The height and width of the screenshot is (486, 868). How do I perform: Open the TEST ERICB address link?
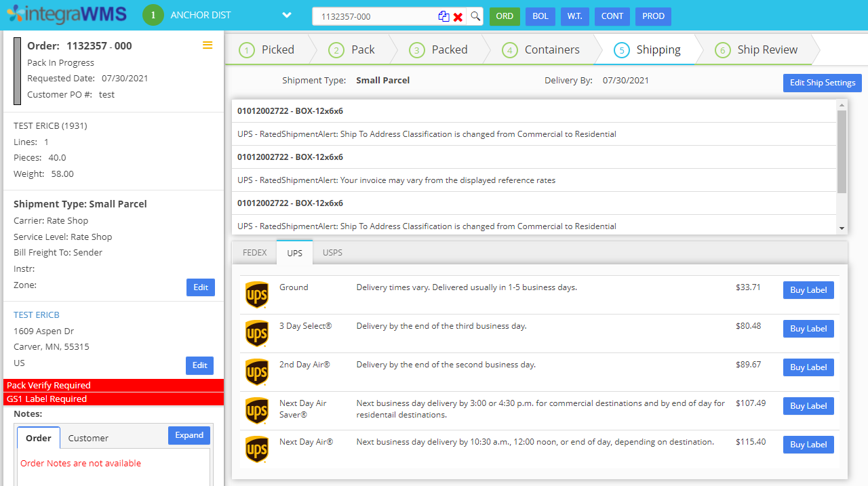point(37,315)
